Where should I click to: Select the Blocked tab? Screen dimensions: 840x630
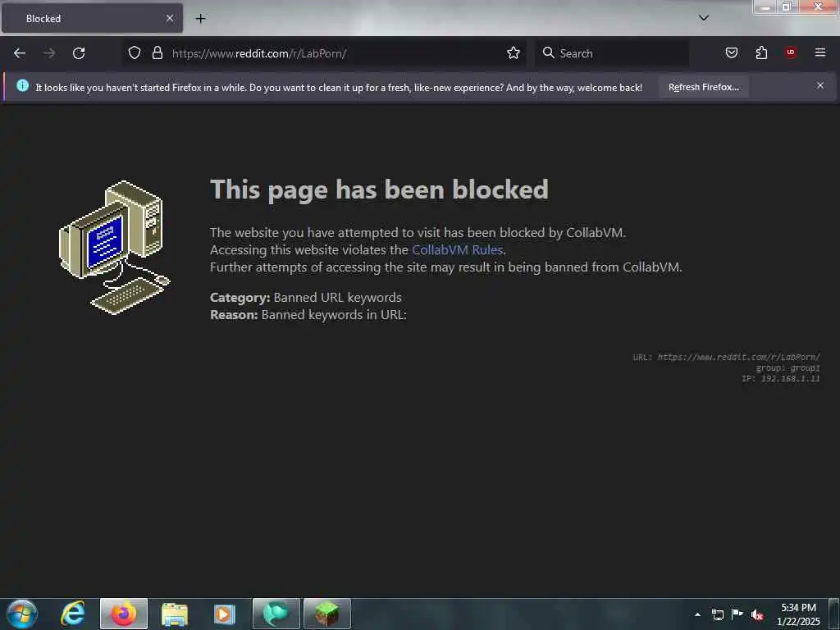92,18
